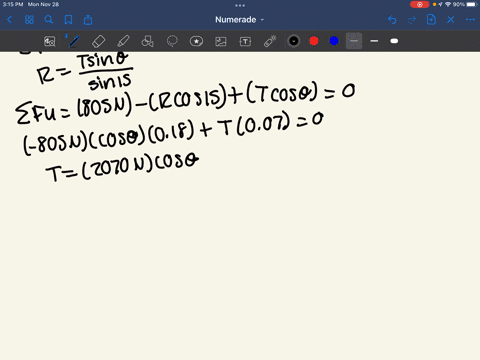Select the thick stroke width
This screenshot has height=360, width=480.
point(394,41)
